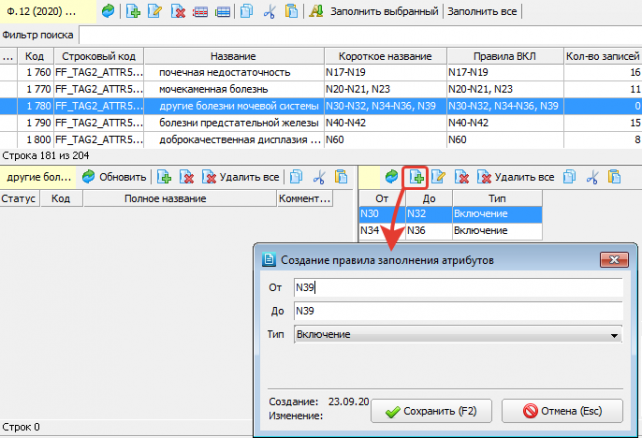Click the red table rows icon
Screen dimensions: 642x438
(200, 11)
